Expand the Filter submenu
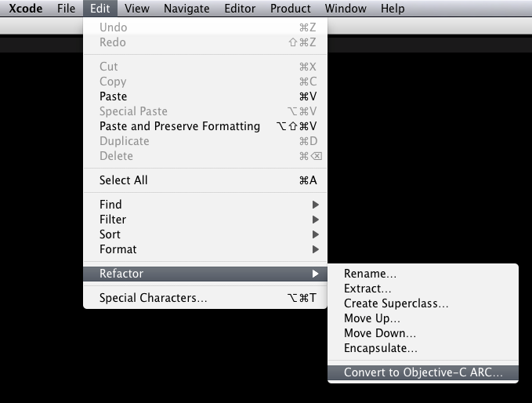The image size is (532, 403). coord(113,220)
